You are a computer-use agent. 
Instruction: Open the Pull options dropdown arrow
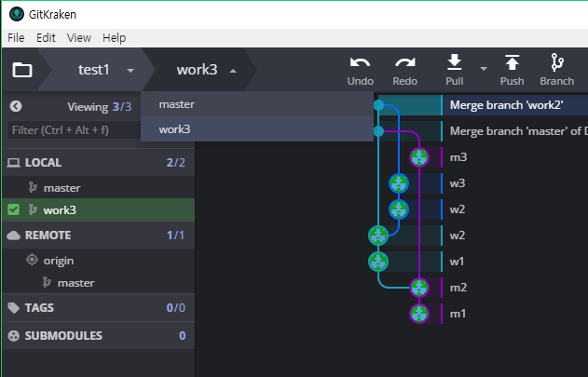[x=484, y=69]
